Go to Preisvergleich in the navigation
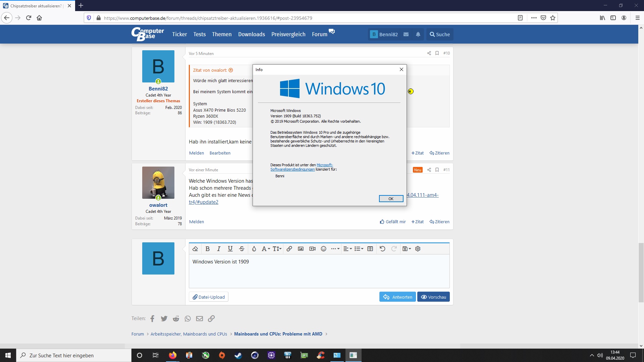Screen dimensions: 644x362 [x=288, y=34]
